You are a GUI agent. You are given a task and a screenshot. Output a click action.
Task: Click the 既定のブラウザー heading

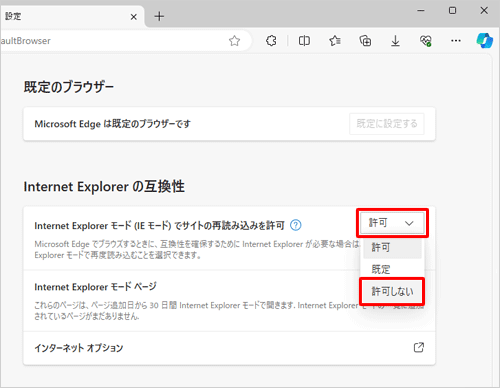(x=69, y=87)
